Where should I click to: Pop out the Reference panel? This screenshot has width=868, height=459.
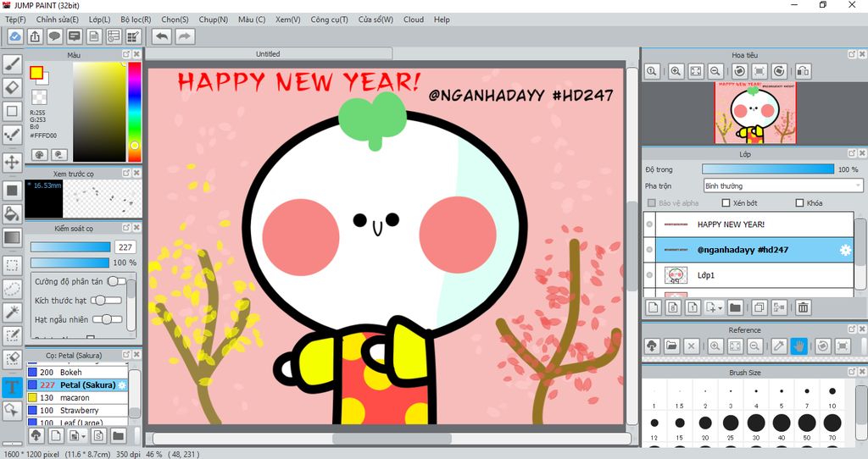[852, 329]
